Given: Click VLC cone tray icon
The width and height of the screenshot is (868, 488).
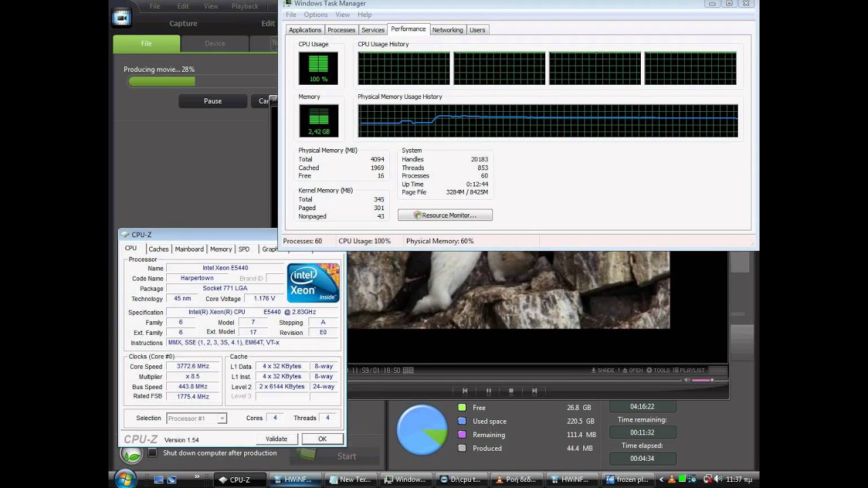Looking at the screenshot, I should tap(672, 479).
